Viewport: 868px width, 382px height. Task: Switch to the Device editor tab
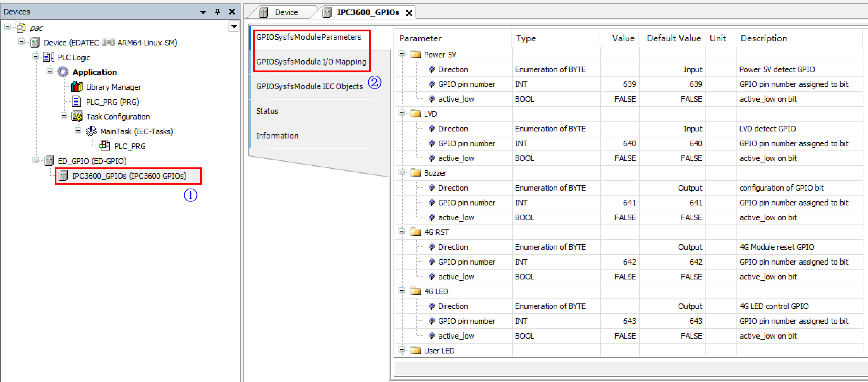coord(286,12)
